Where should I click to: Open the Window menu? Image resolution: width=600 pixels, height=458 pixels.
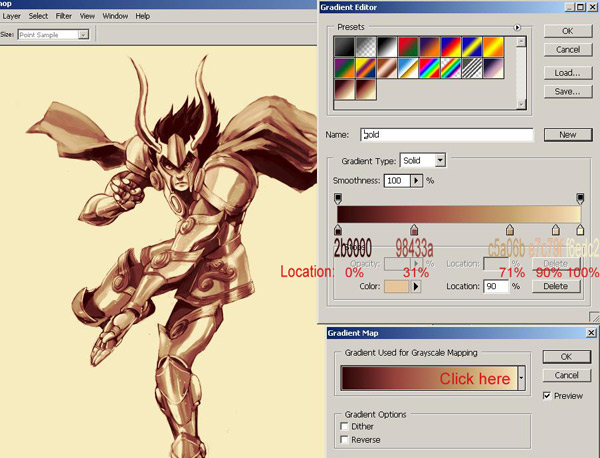[x=115, y=16]
